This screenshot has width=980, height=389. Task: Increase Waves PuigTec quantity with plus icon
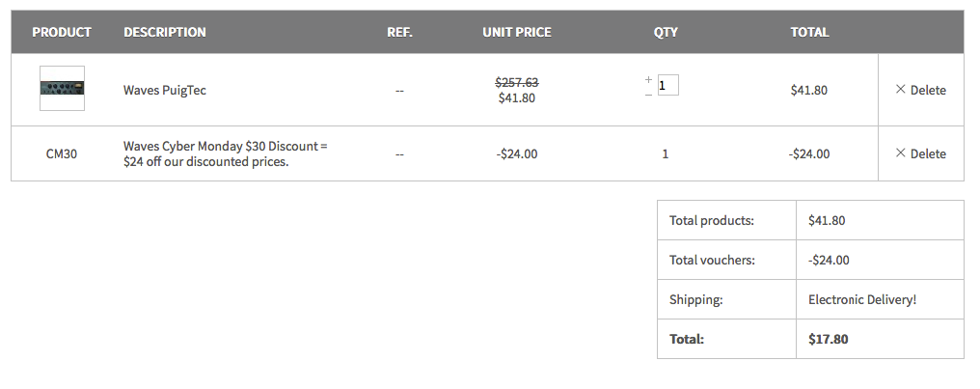pos(648,79)
